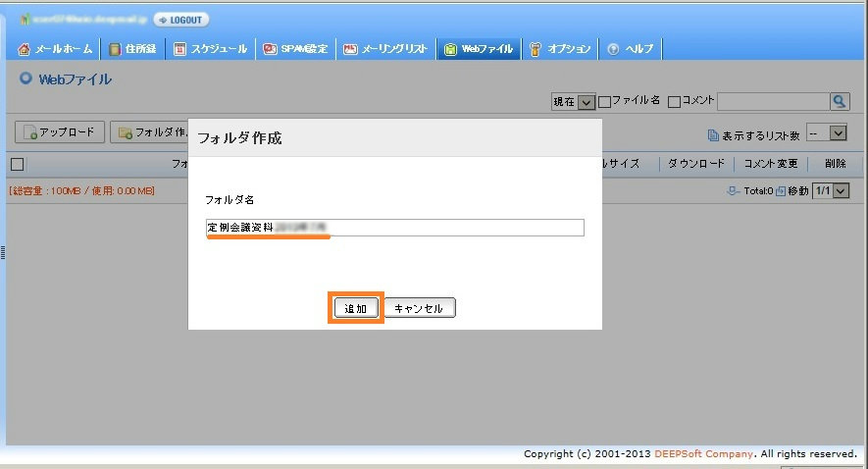Click 追加 to create folder
Viewport: 868px width, 469px height.
(355, 308)
